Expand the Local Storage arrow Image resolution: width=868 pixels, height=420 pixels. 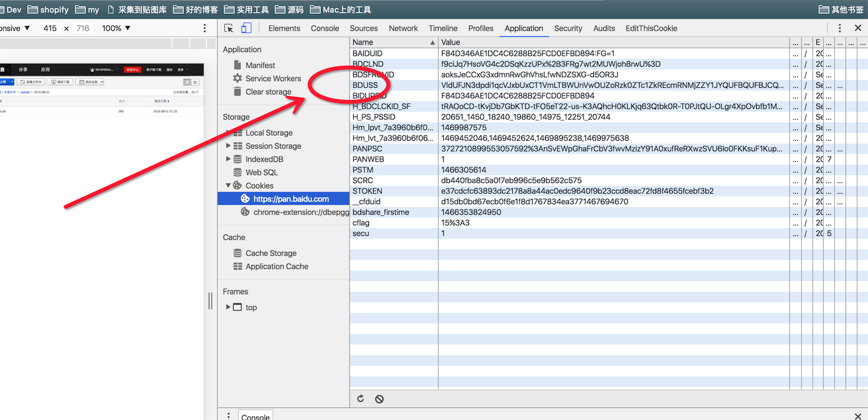coord(228,133)
